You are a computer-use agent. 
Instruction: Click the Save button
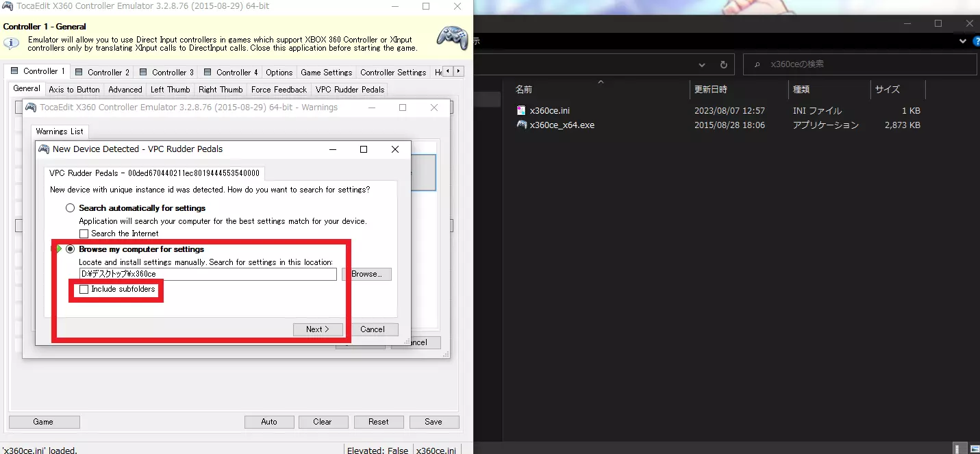[434, 422]
